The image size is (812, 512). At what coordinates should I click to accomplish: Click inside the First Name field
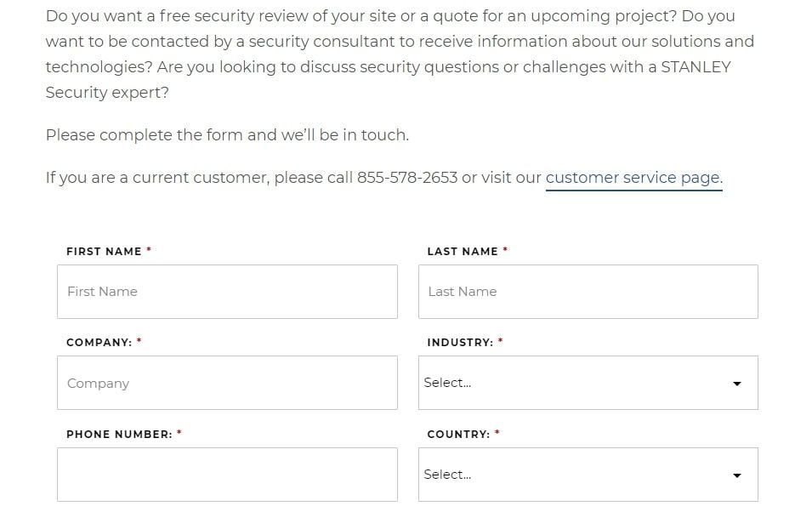coord(227,291)
